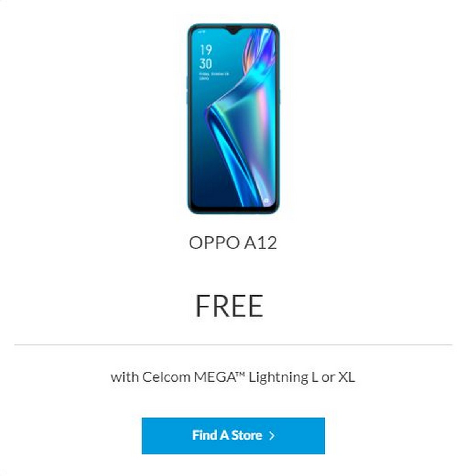Click the chevron arrow beside Find A Store

pyautogui.click(x=272, y=436)
